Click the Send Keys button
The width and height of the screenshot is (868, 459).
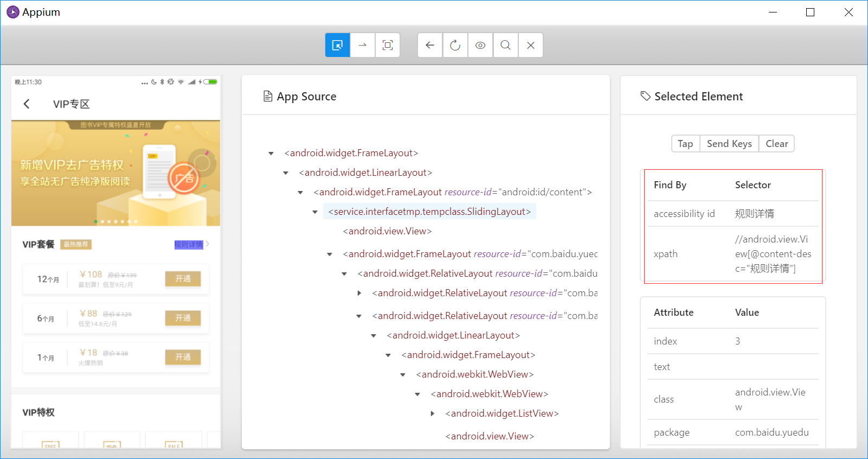tap(729, 144)
